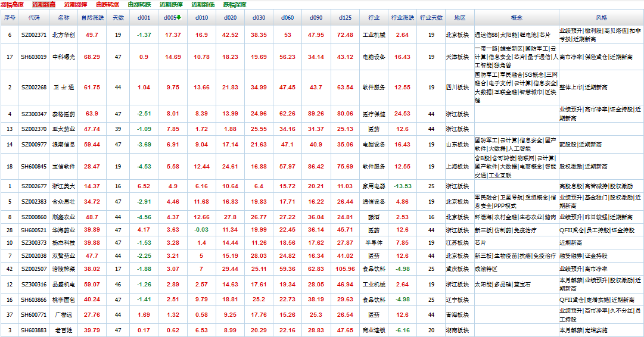
Task: Sort by the 行业 column header
Action: click(x=374, y=18)
